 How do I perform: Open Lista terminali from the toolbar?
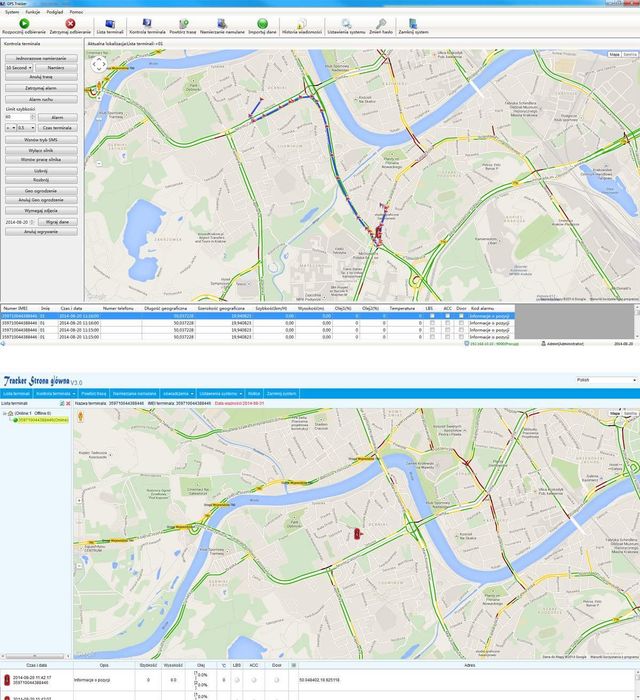(110, 26)
